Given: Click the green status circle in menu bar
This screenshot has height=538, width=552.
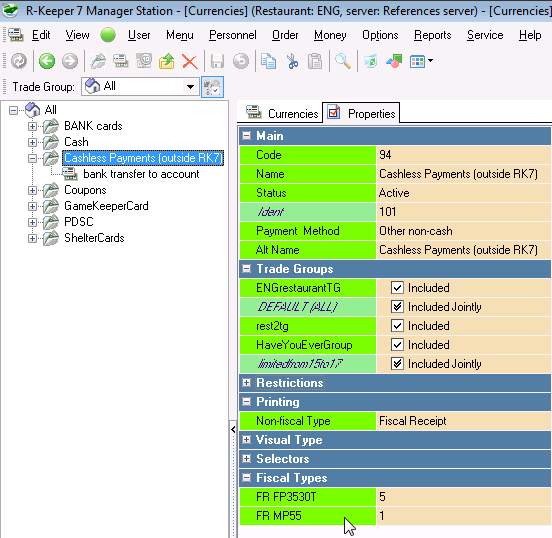Looking at the screenshot, I should point(108,35).
